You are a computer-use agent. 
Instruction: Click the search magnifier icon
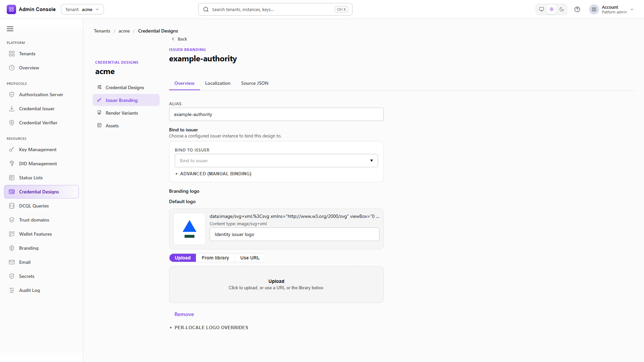coord(206,9)
